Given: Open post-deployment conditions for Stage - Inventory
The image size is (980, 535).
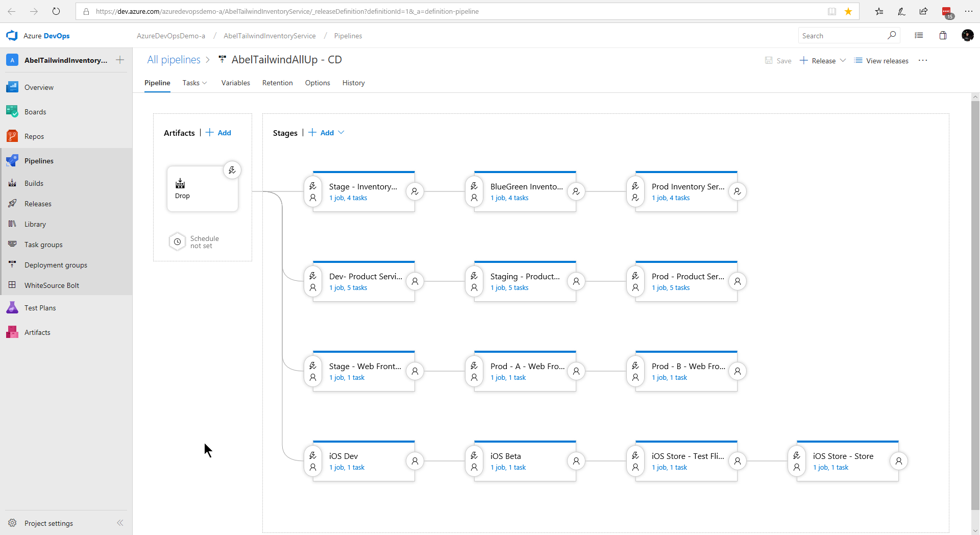Looking at the screenshot, I should (415, 191).
